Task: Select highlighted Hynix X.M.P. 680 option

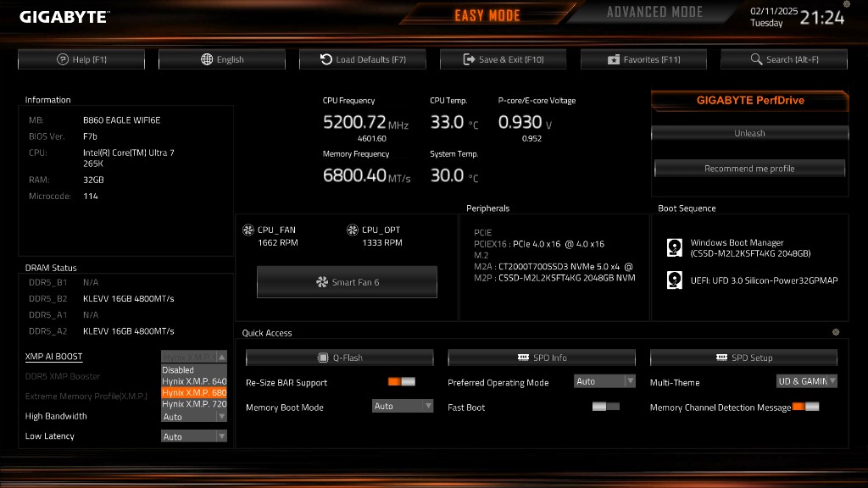Action: click(194, 392)
